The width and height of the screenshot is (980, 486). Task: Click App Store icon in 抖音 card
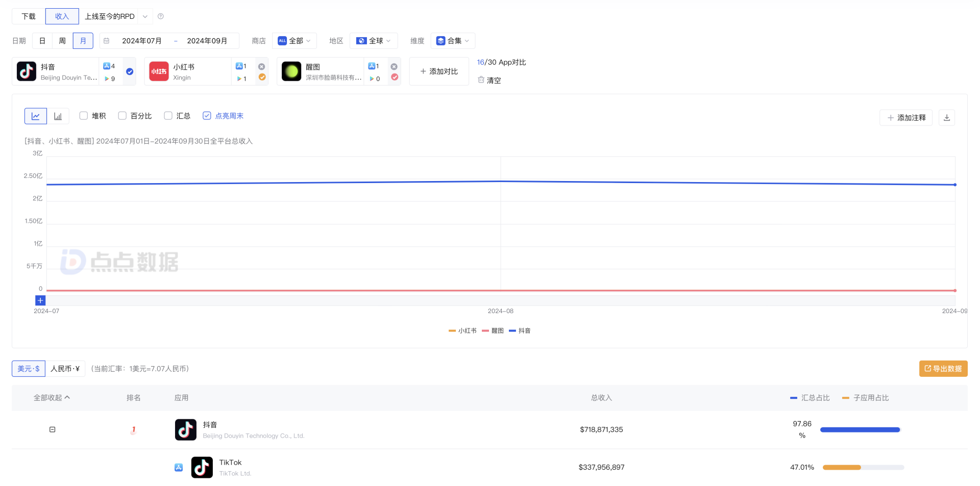coord(107,66)
